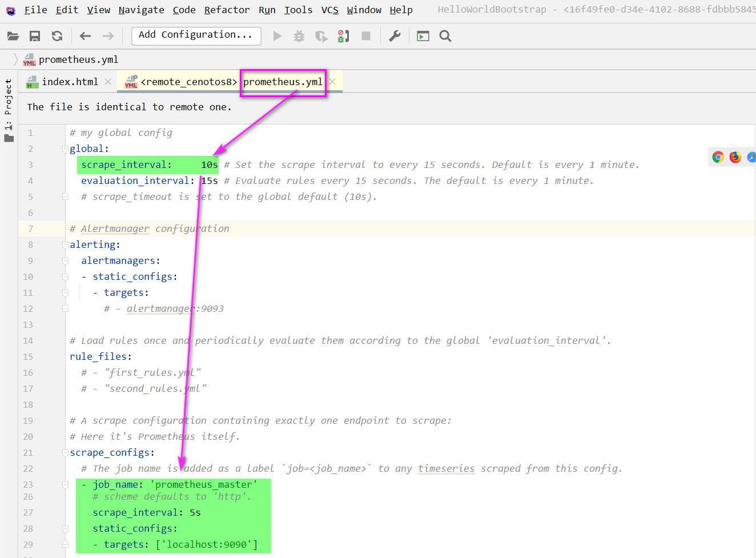Collapse the static_configs block on line 10

(65, 277)
